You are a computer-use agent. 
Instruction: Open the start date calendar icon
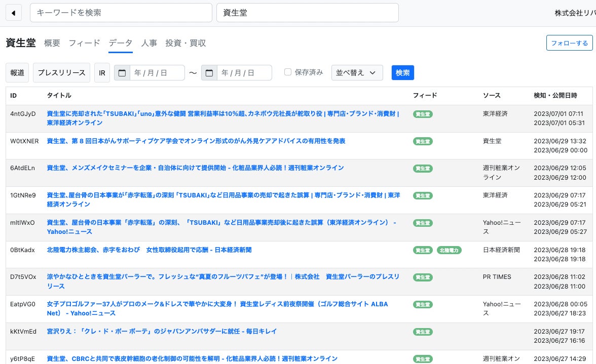pos(122,73)
